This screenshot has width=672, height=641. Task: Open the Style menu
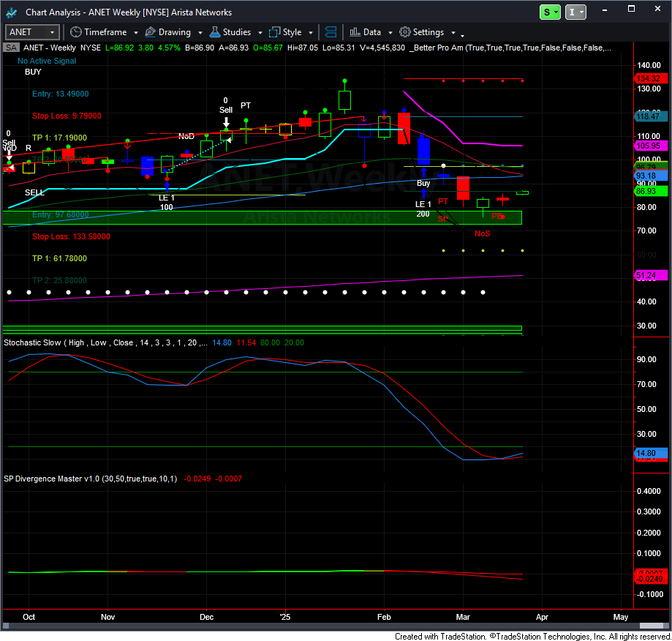292,32
